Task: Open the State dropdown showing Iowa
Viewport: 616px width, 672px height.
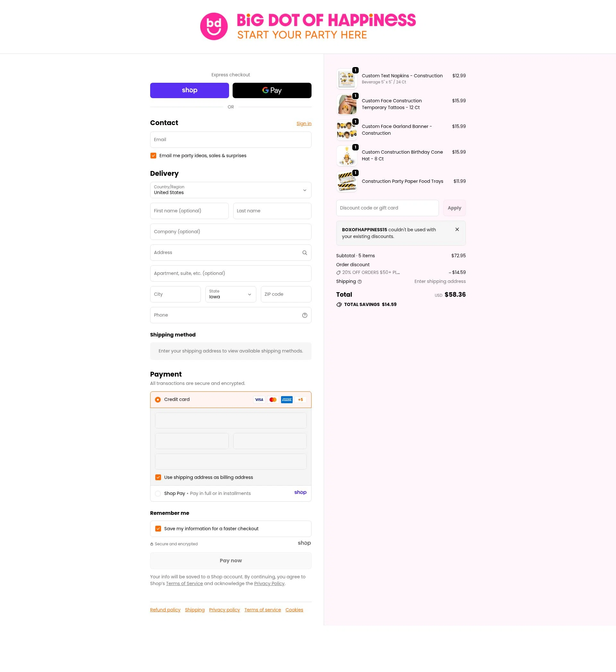Action: (231, 294)
